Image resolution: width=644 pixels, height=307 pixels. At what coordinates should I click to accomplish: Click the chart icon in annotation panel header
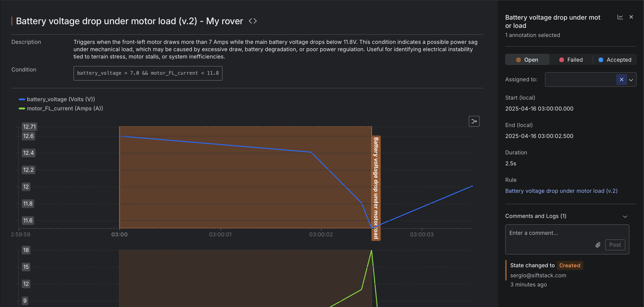620,17
